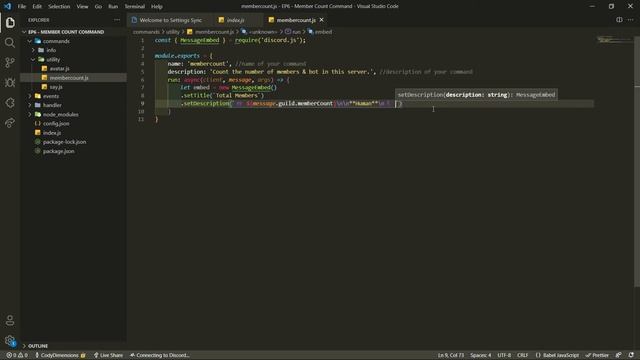Open editor More Actions ellipsis
The height and width of the screenshot is (360, 640).
tap(631, 20)
